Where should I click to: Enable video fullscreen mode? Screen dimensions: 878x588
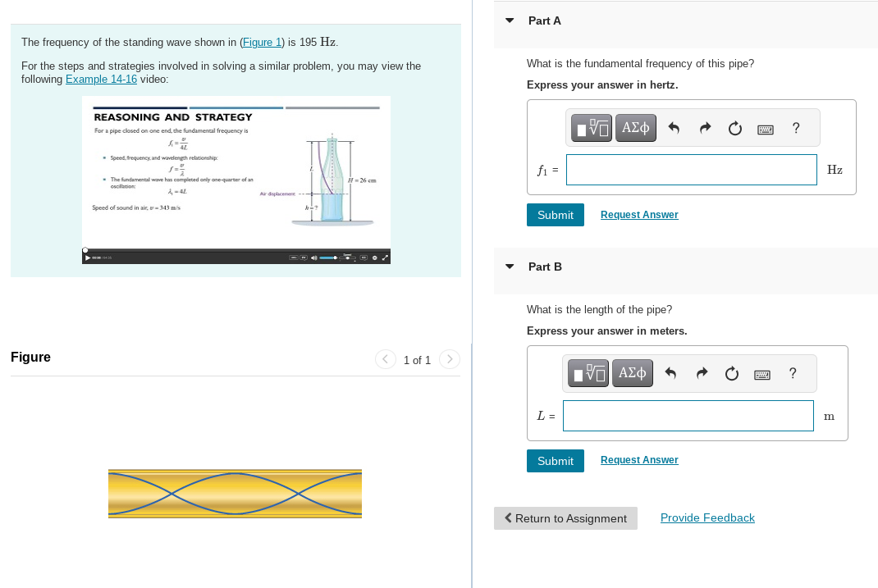(385, 258)
